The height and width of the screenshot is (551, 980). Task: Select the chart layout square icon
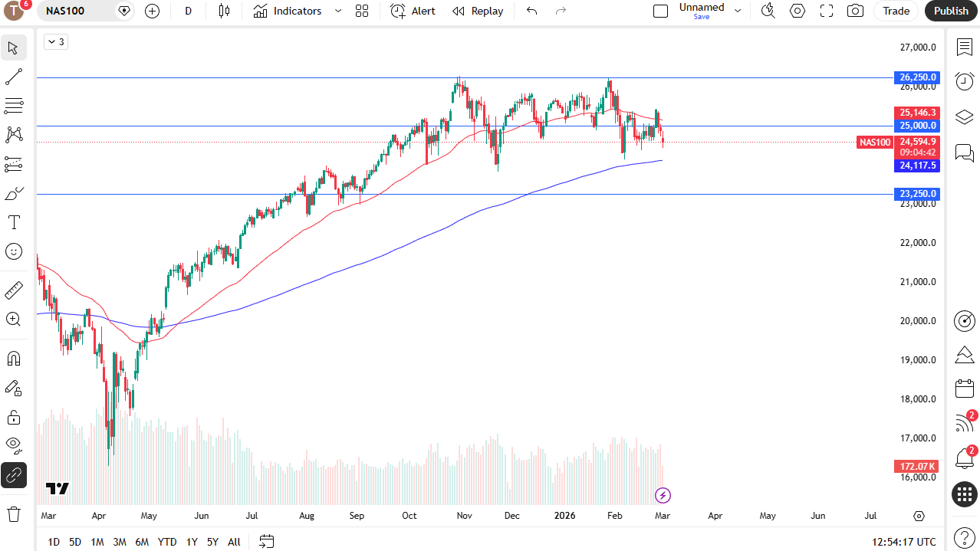(660, 11)
